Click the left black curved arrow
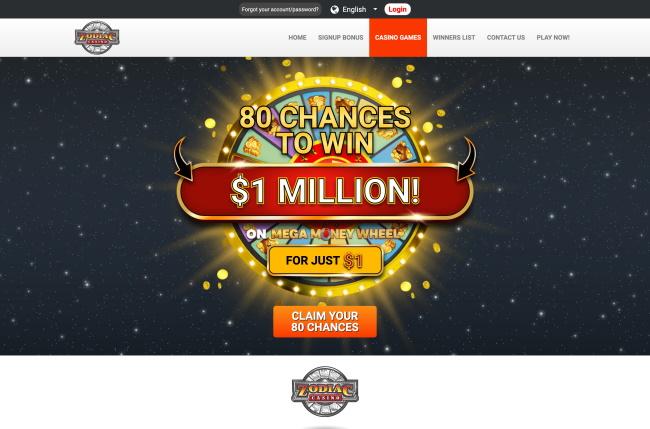The height and width of the screenshot is (429, 650). 183,159
